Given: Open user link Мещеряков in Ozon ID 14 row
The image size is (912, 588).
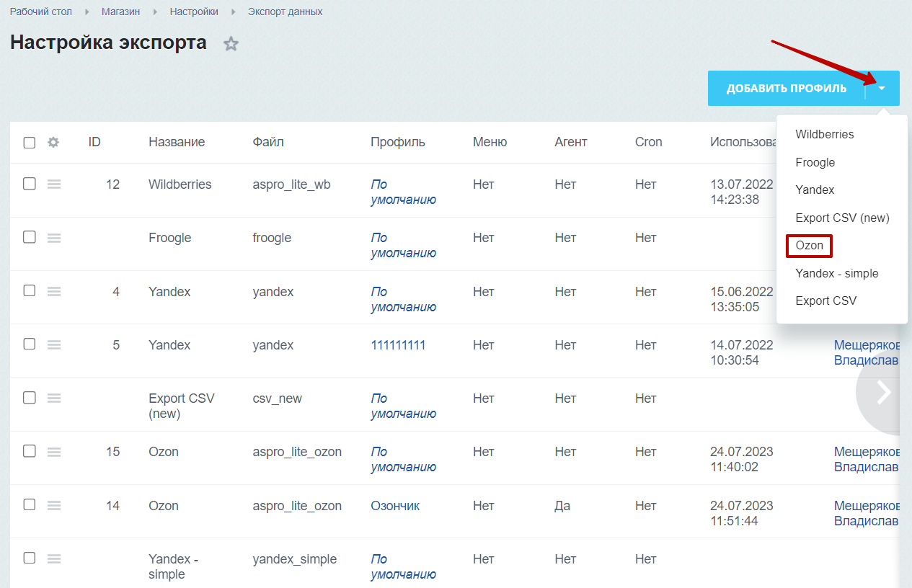Looking at the screenshot, I should (867, 513).
